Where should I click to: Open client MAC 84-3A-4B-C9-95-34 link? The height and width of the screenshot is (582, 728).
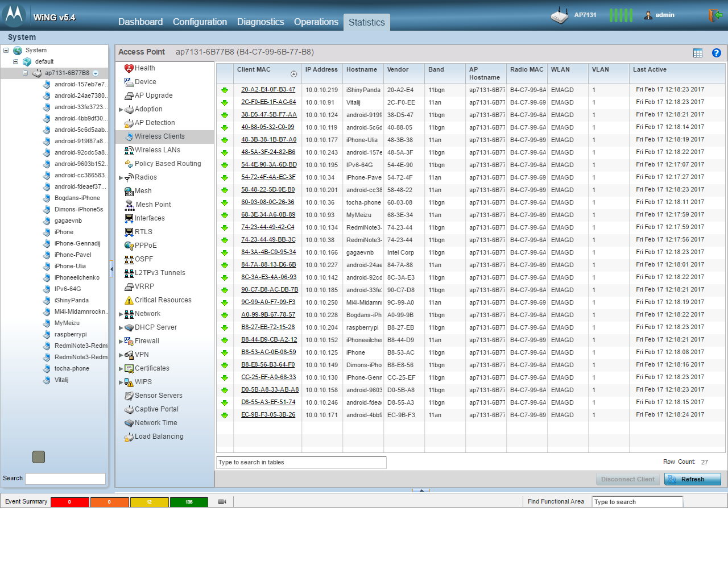coord(268,252)
